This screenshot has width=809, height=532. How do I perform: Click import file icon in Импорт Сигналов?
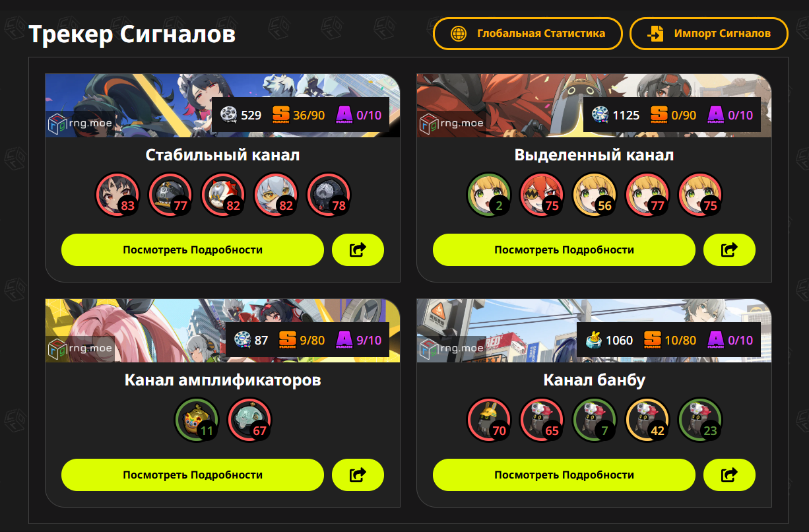click(x=655, y=34)
